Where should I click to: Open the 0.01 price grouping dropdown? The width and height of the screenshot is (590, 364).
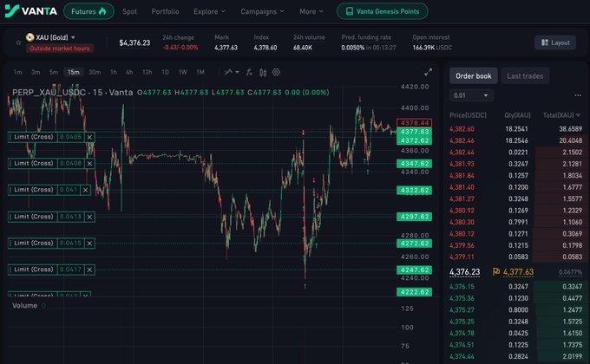click(x=471, y=95)
